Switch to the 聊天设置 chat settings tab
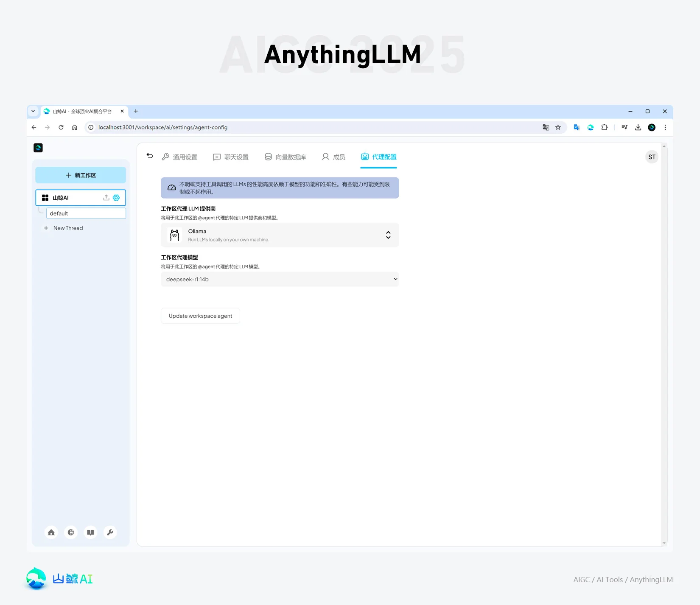 (x=231, y=157)
